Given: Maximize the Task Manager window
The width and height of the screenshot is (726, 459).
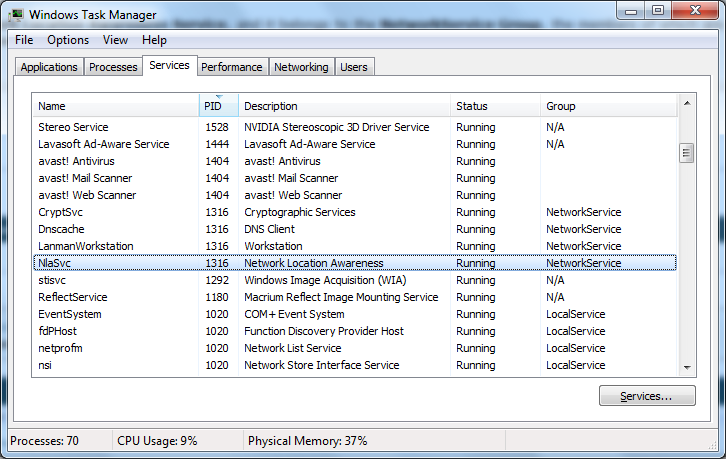Looking at the screenshot, I should (658, 11).
